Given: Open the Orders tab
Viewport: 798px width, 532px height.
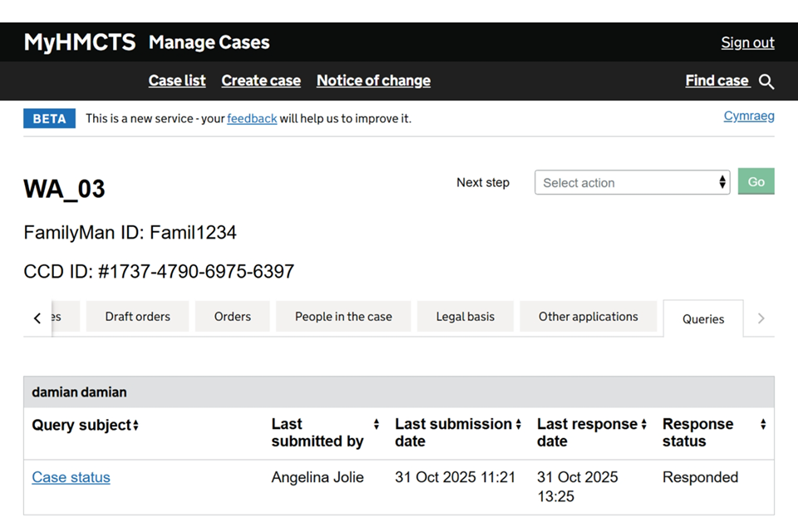Looking at the screenshot, I should (x=233, y=317).
